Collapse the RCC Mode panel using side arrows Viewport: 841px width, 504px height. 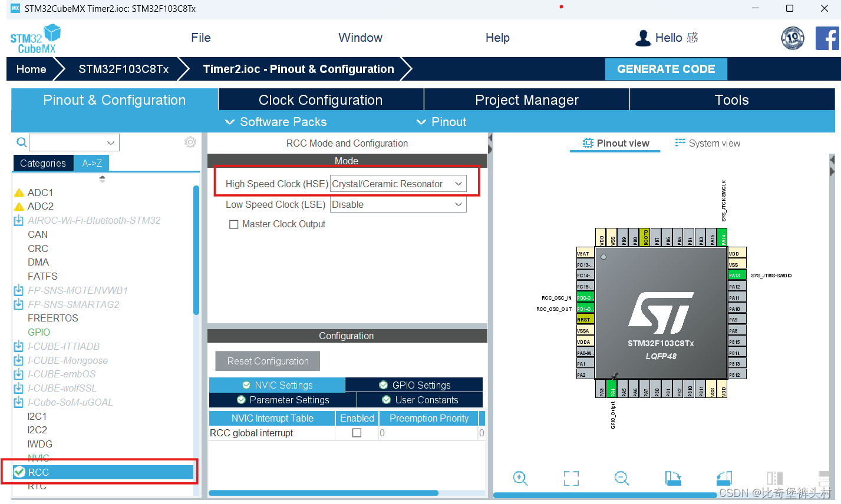point(490,144)
